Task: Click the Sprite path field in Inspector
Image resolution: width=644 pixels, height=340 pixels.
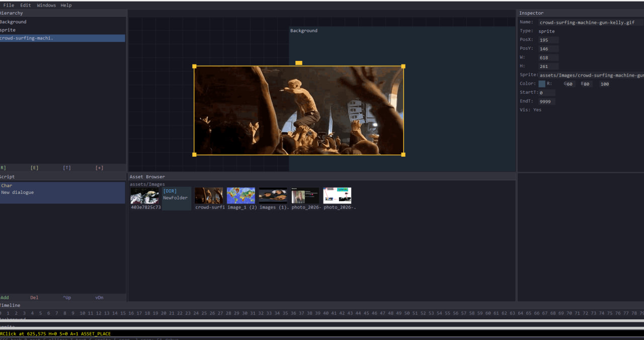Action: tap(591, 75)
